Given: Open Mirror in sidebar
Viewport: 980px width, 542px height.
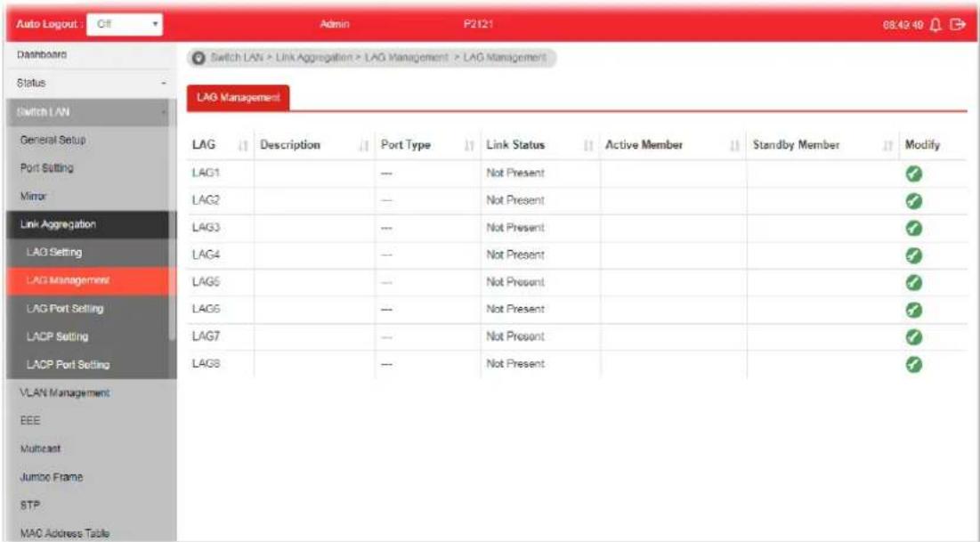Looking at the screenshot, I should click(87, 197).
